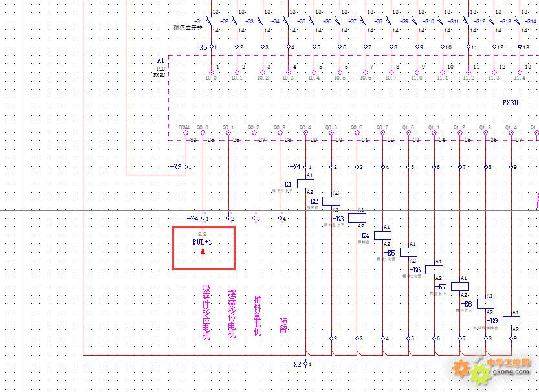Click the Q1.0 PLC output label
This screenshot has width=539, height=392.
pos(408,127)
